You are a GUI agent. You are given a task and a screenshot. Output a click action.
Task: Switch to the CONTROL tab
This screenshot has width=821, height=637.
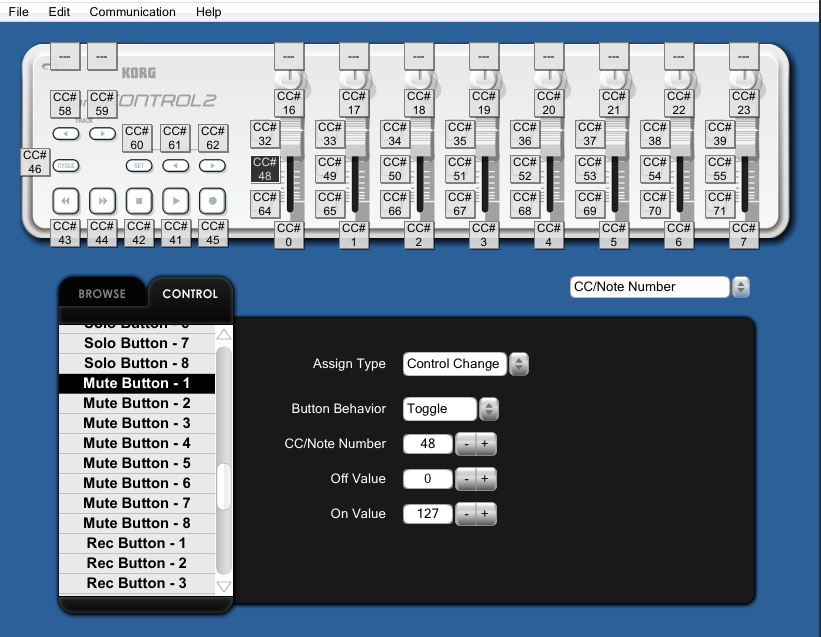pyautogui.click(x=190, y=294)
